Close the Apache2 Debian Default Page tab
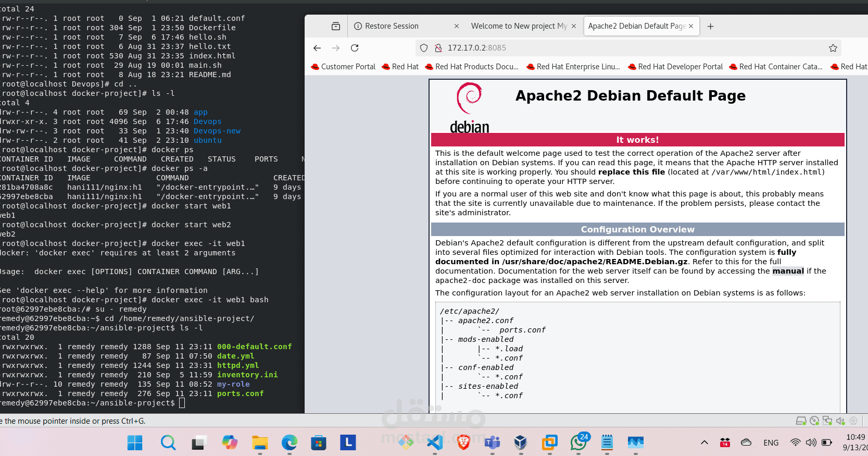Viewport: 868px width, 456px height. (691, 26)
